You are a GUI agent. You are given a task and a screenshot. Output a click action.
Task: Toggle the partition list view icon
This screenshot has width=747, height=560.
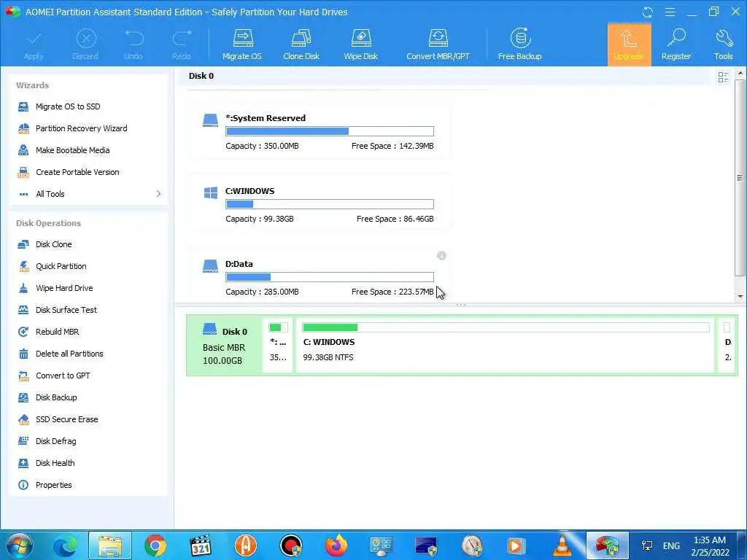tap(723, 77)
